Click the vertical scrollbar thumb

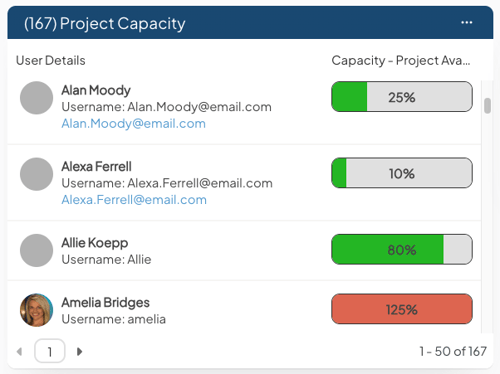(487, 106)
